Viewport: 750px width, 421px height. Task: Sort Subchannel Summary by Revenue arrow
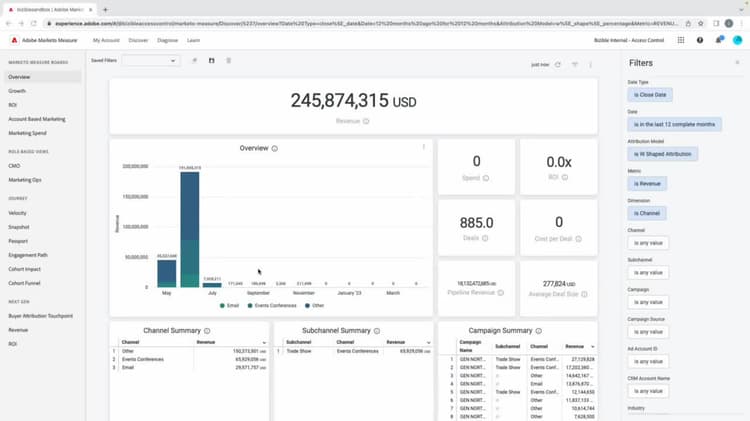(429, 343)
